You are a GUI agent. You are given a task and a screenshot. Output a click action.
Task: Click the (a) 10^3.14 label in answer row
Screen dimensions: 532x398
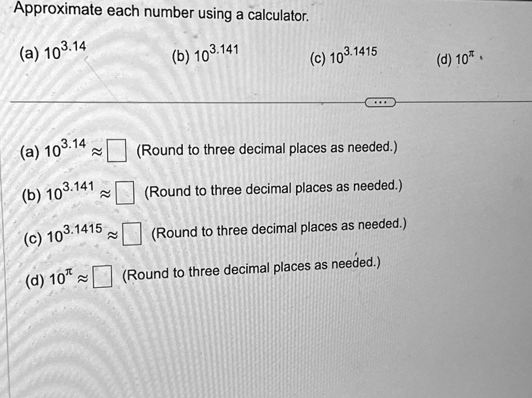(x=53, y=149)
